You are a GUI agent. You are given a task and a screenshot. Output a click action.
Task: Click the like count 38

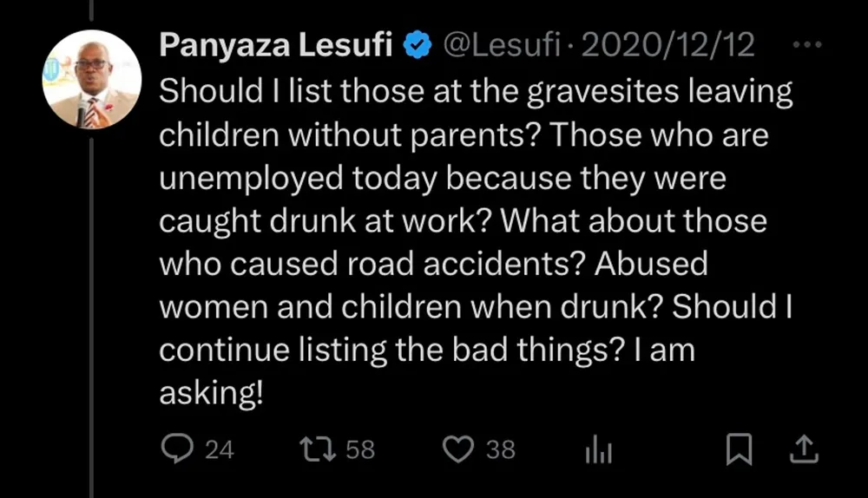501,449
